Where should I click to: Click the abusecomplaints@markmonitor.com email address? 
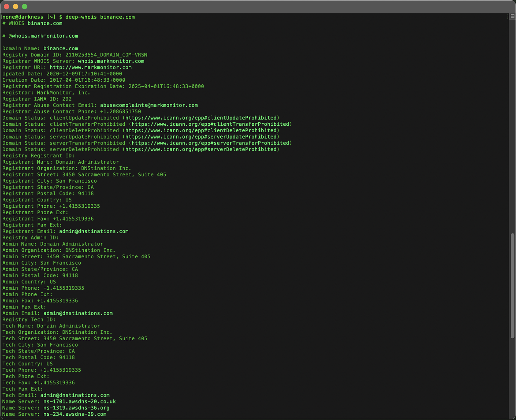149,105
